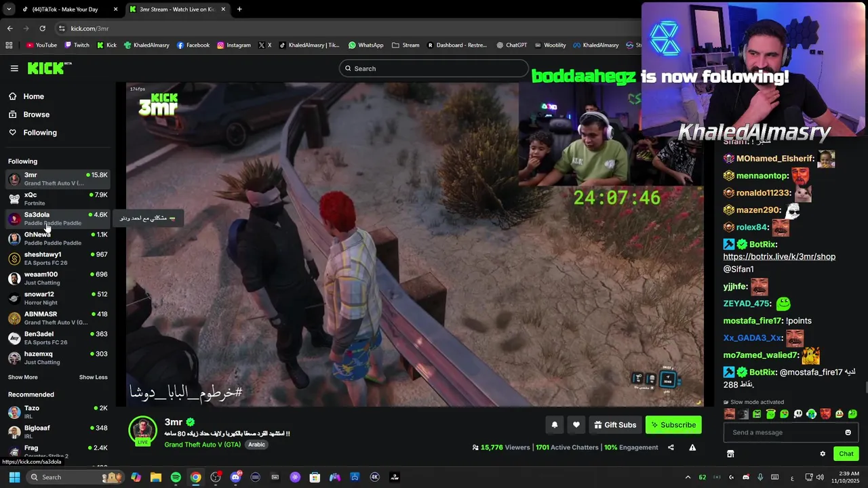The image size is (868, 488).
Task: Open sheshtawy1 channel in sidebar
Action: coord(58,258)
